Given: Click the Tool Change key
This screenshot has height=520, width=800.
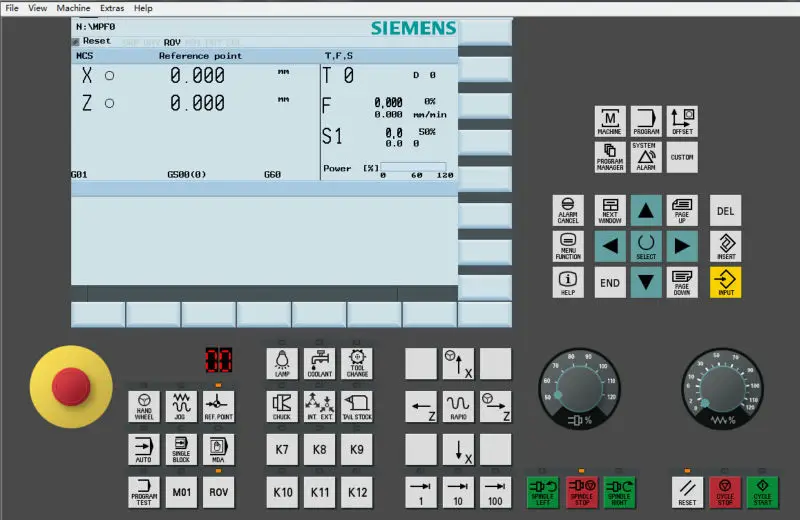Looking at the screenshot, I should tap(357, 364).
